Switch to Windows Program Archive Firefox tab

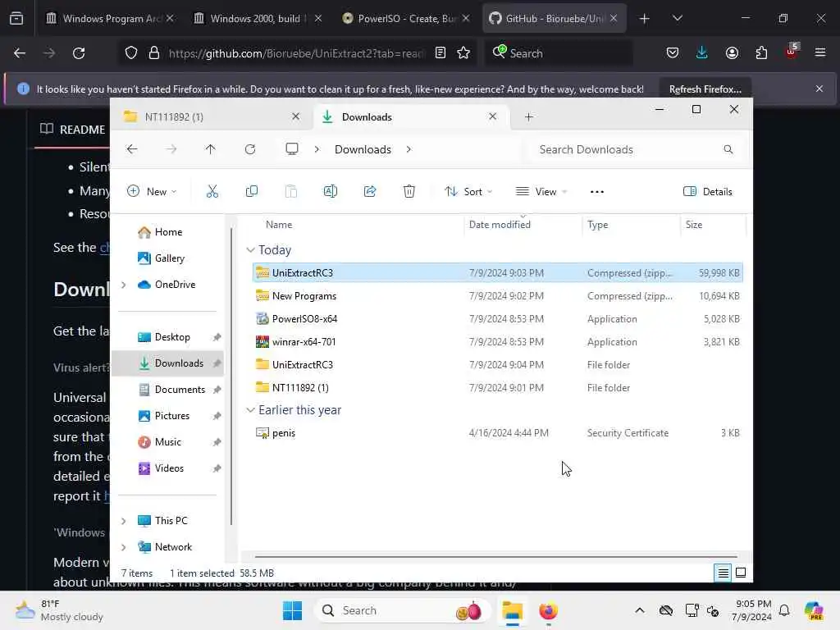(x=111, y=18)
